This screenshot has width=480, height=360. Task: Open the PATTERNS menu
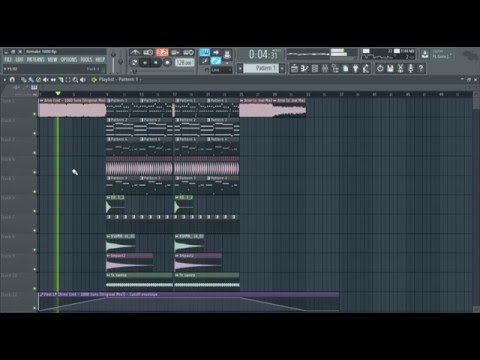pyautogui.click(x=35, y=59)
